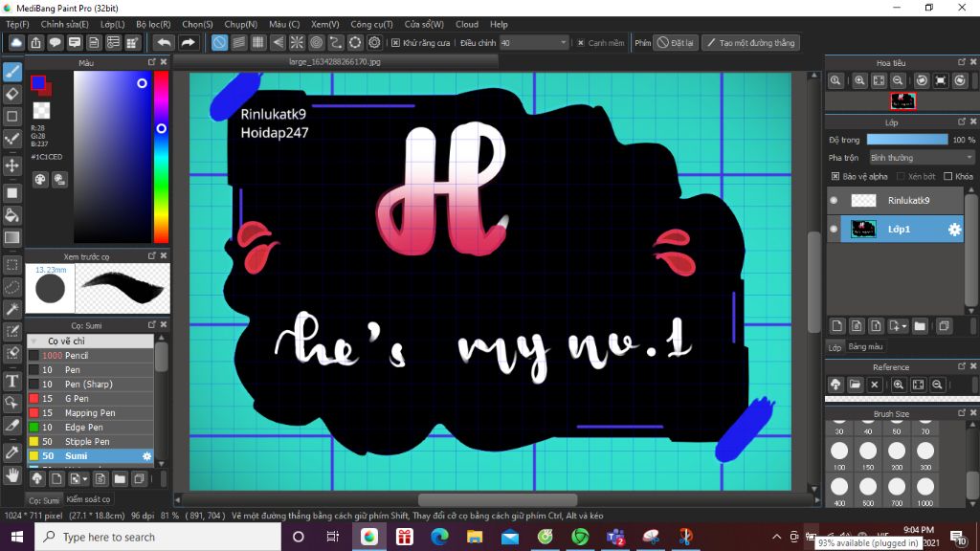Select the Brush tool in left toolbar
Viewport: 980px width, 551px height.
pyautogui.click(x=12, y=72)
